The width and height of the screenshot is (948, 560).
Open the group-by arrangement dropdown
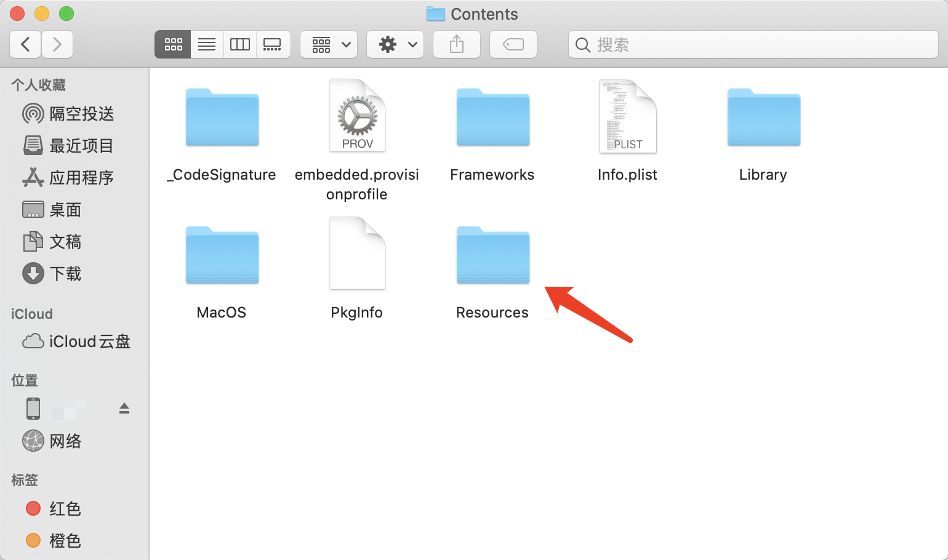(x=329, y=44)
